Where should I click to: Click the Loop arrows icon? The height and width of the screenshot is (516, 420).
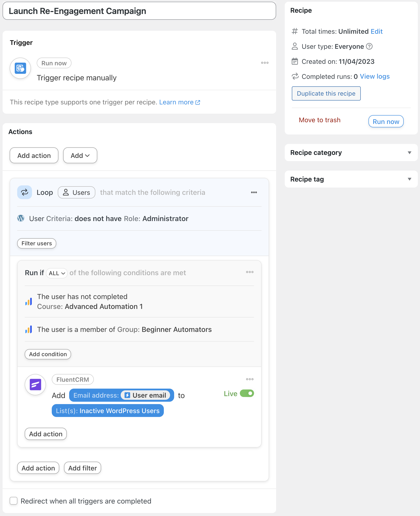coord(24,192)
